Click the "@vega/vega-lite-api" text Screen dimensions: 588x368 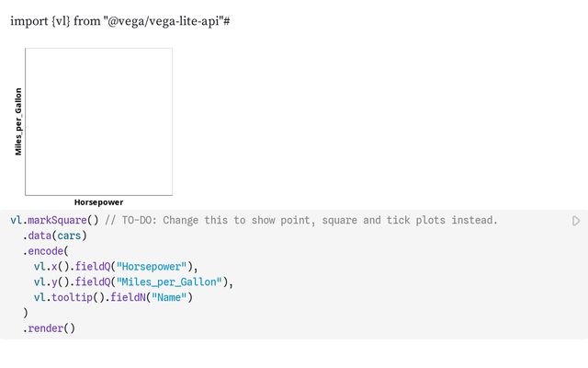(164, 21)
